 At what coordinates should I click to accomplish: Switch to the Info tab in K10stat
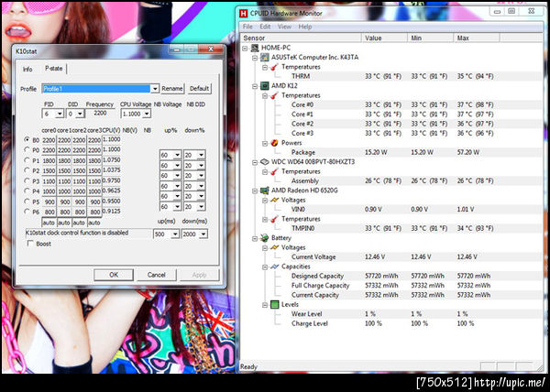click(27, 69)
